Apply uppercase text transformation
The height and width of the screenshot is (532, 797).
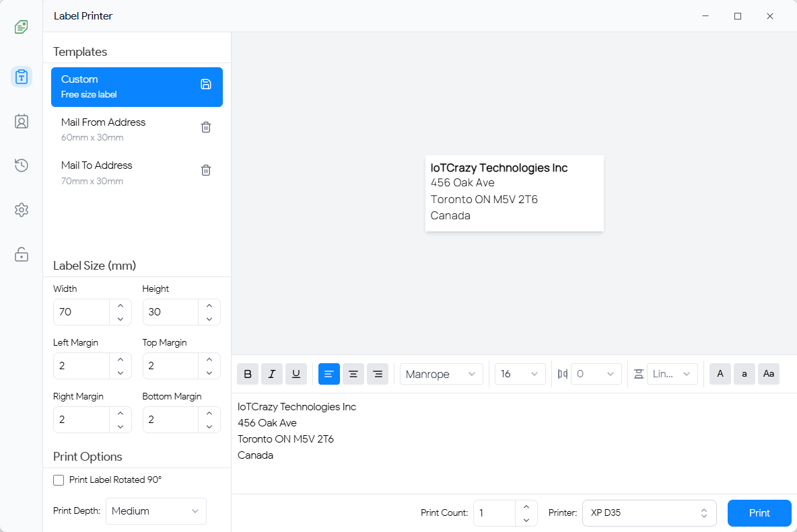[720, 374]
